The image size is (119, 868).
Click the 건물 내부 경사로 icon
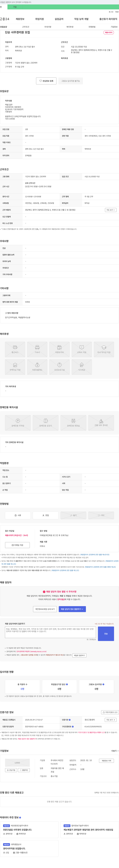(x=101, y=423)
